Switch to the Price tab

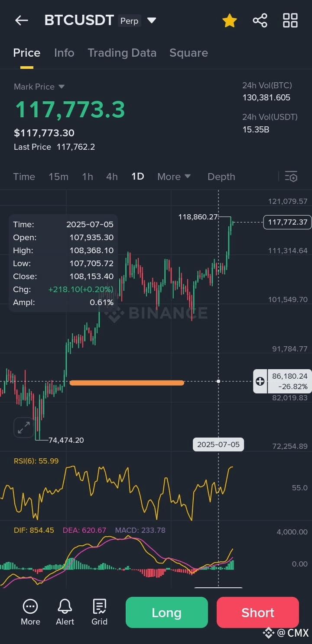[x=26, y=53]
